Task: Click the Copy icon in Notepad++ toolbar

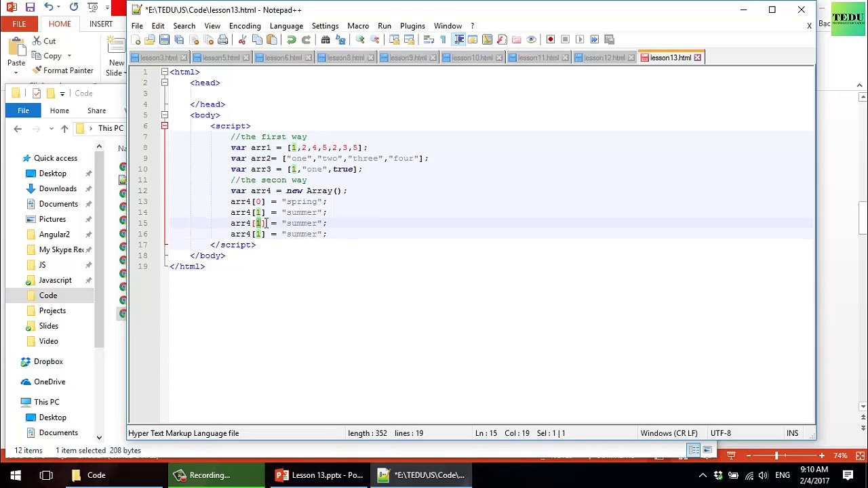Action: (257, 40)
